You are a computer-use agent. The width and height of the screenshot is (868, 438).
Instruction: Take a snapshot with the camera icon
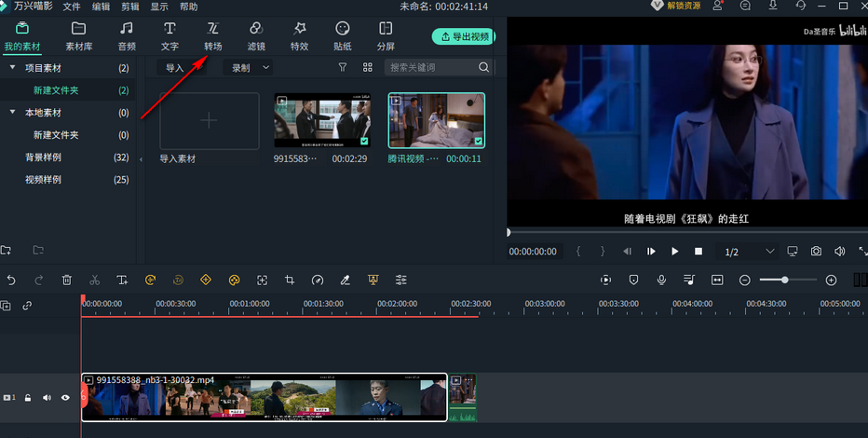(x=816, y=252)
